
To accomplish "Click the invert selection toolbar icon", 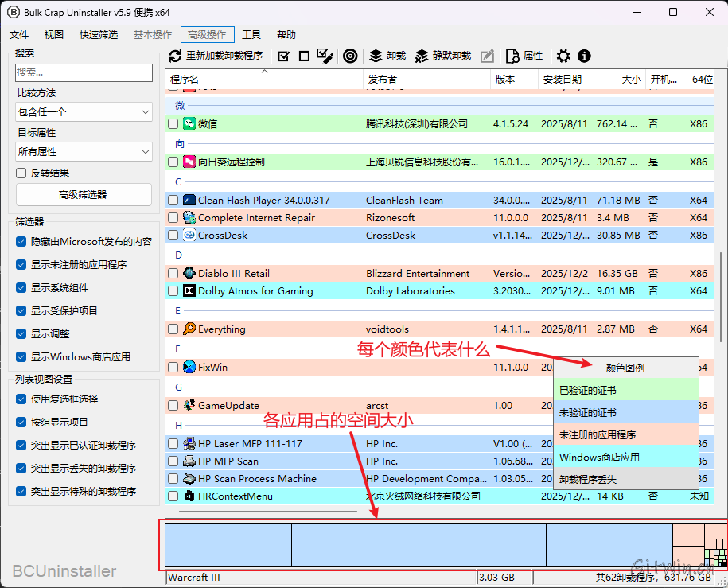I will click(325, 56).
